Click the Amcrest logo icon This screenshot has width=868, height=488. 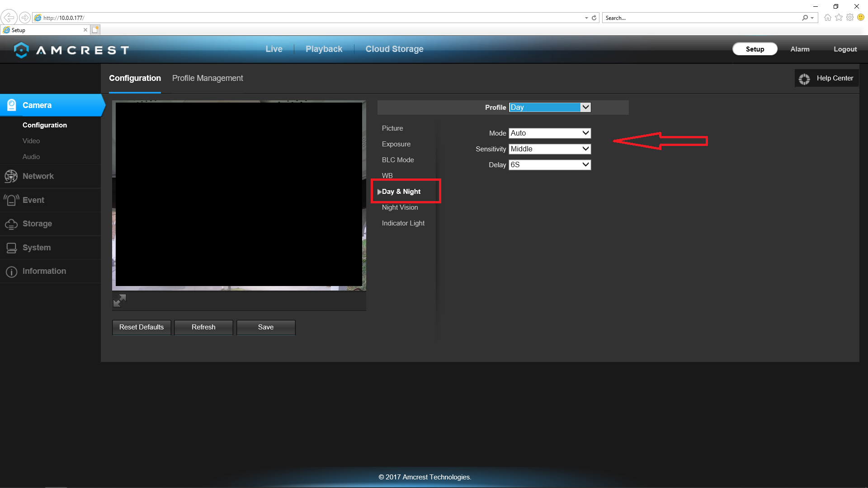click(21, 50)
